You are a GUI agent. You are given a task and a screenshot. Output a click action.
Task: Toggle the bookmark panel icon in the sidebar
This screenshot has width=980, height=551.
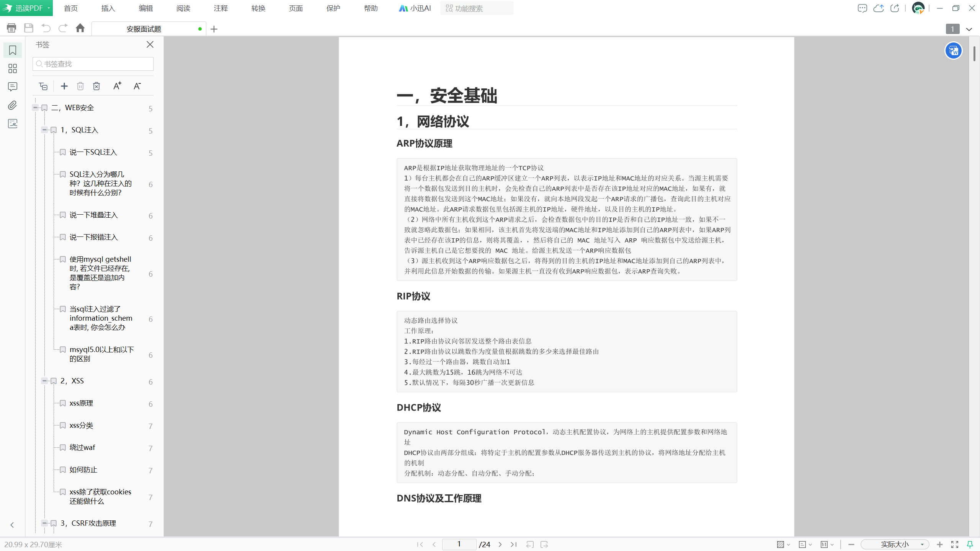(x=13, y=50)
